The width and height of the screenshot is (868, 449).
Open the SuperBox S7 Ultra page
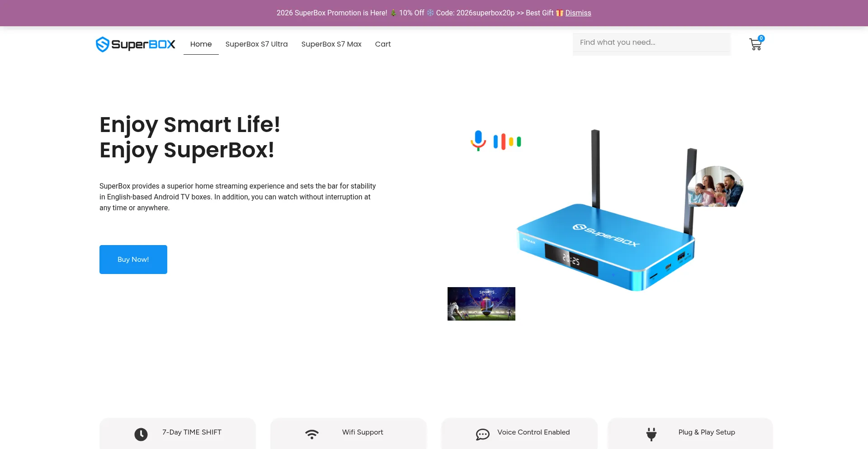257,44
